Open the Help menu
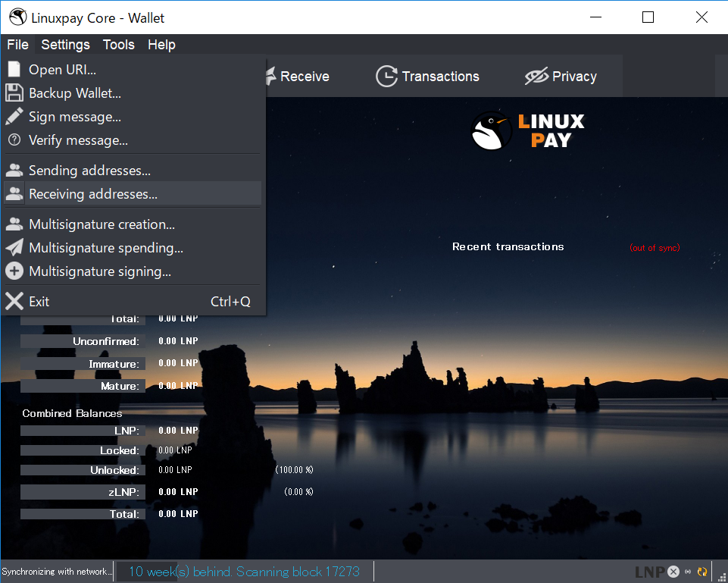This screenshot has width=728, height=583. pyautogui.click(x=161, y=45)
